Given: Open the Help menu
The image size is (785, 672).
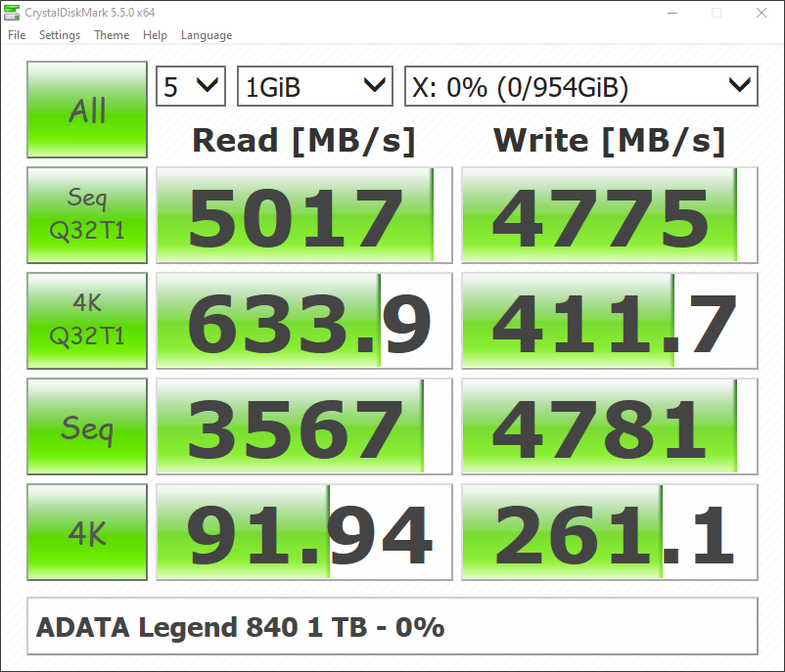Looking at the screenshot, I should pos(155,35).
